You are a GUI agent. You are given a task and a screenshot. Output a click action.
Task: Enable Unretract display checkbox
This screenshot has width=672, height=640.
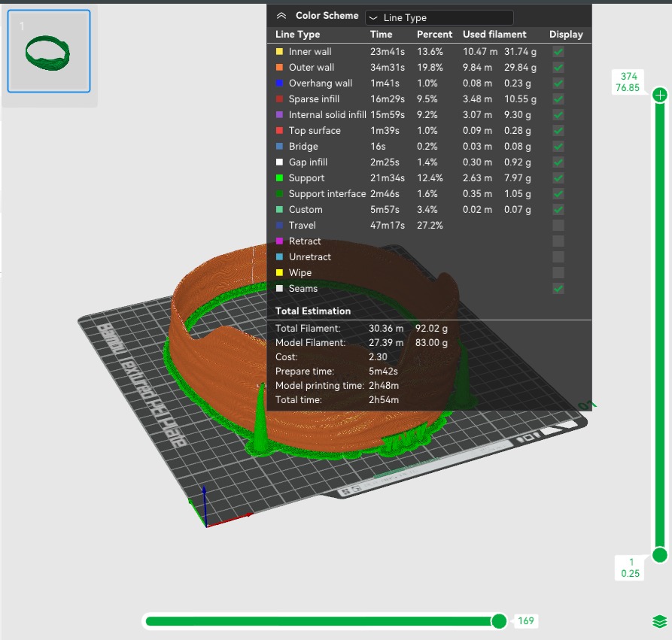click(x=558, y=257)
